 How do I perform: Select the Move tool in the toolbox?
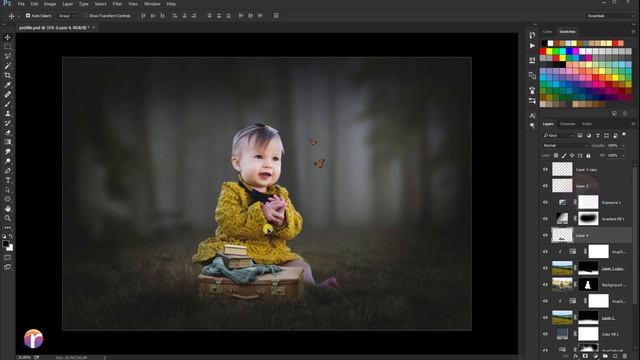(x=8, y=37)
